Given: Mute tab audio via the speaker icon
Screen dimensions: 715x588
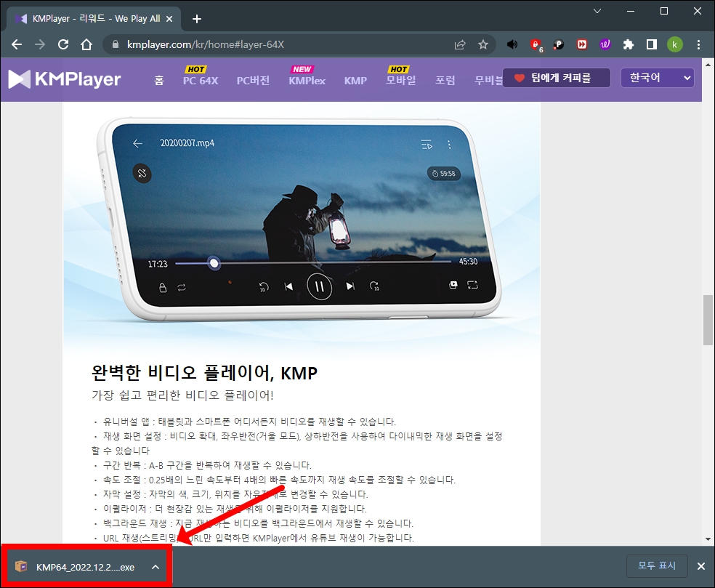Looking at the screenshot, I should click(512, 44).
